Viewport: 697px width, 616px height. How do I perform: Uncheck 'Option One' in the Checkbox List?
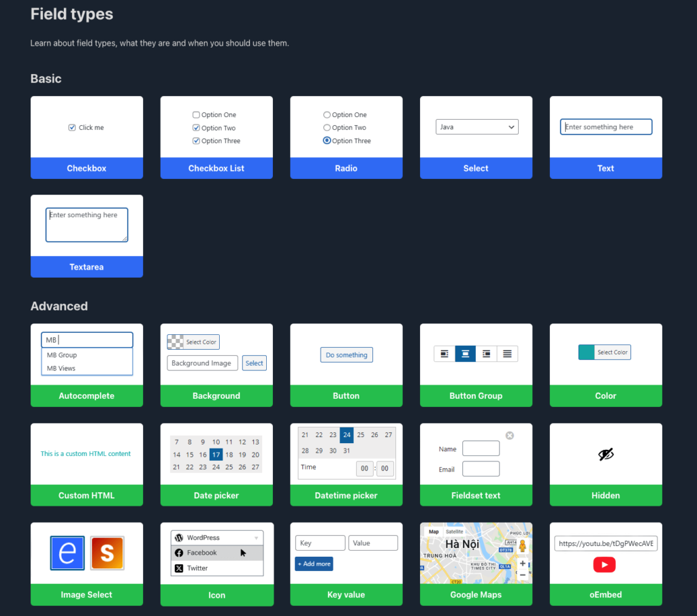(x=196, y=114)
